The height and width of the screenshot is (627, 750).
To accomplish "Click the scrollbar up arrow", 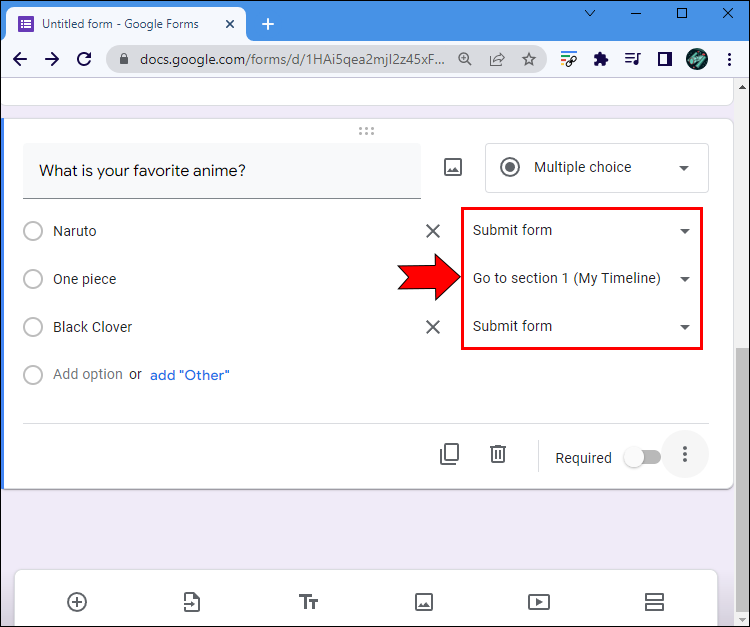I will pos(742,87).
